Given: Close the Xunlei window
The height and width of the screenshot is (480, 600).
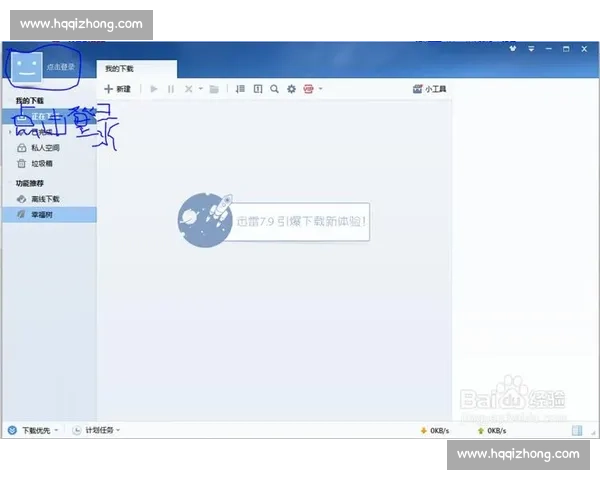Looking at the screenshot, I should tap(584, 49).
